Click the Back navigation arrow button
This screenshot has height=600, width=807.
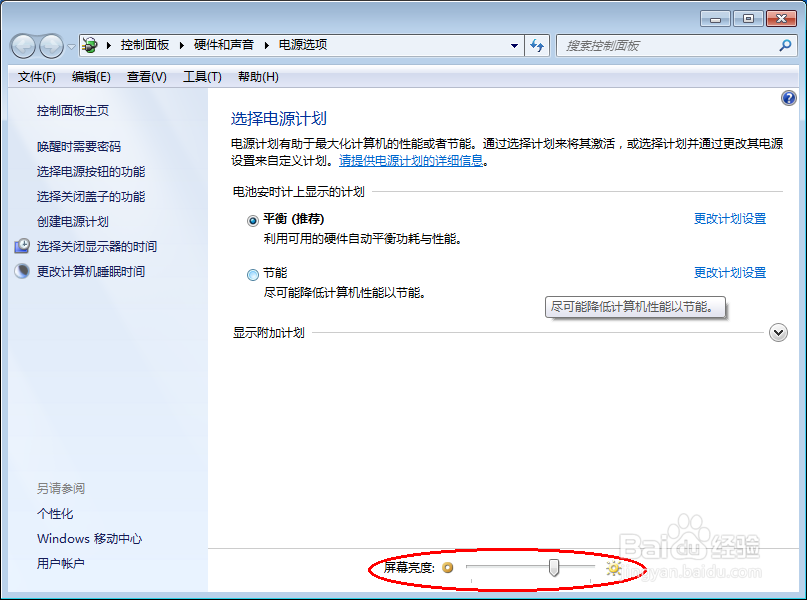tap(23, 46)
